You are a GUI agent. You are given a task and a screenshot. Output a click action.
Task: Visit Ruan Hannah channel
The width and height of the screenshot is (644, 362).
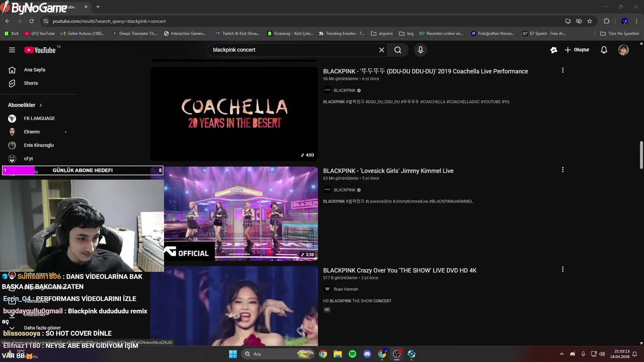(346, 289)
